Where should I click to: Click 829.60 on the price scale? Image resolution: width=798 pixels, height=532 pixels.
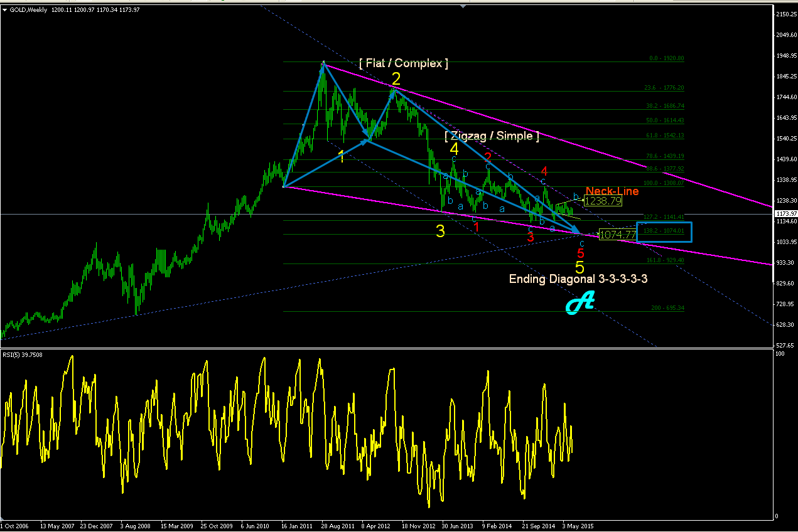tap(785, 284)
